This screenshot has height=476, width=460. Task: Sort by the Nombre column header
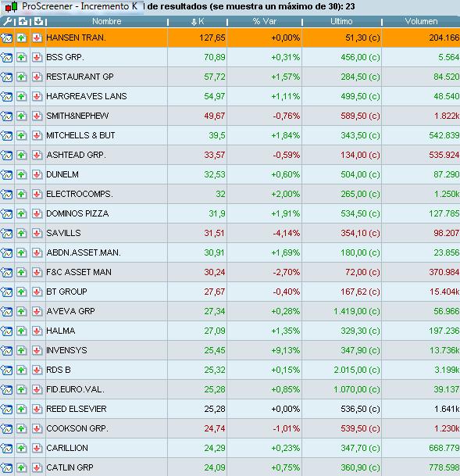click(x=107, y=22)
